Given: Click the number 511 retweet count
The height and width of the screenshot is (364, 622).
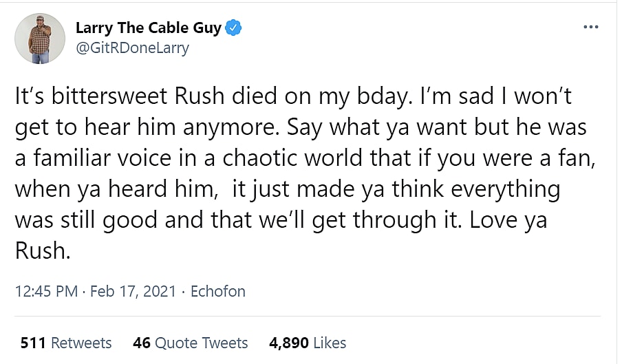Looking at the screenshot, I should (33, 343).
